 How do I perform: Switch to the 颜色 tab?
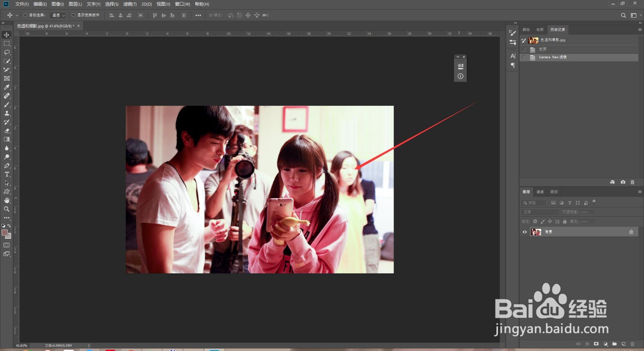(526, 30)
